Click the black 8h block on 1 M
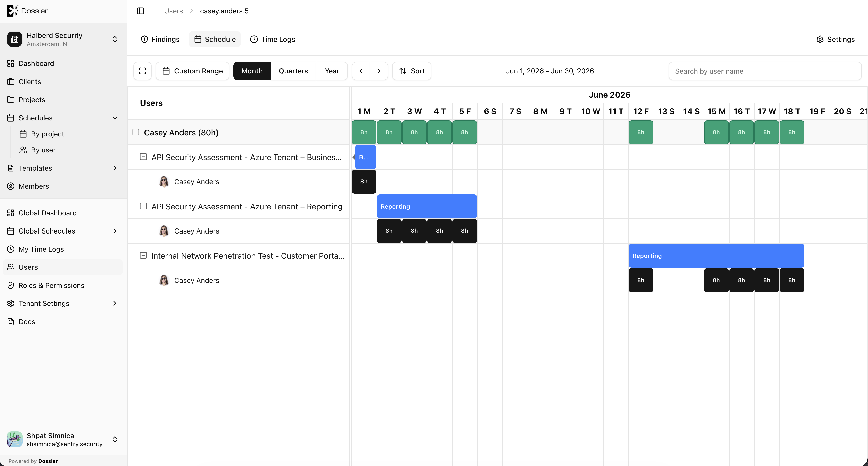This screenshot has width=868, height=466. pyautogui.click(x=364, y=181)
